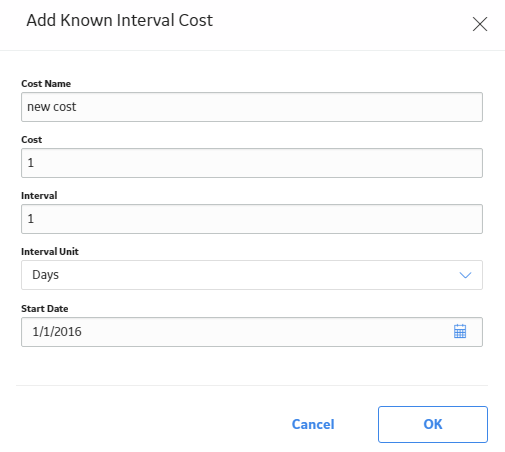The image size is (505, 452).
Task: Select the Interval number input field
Action: [252, 219]
